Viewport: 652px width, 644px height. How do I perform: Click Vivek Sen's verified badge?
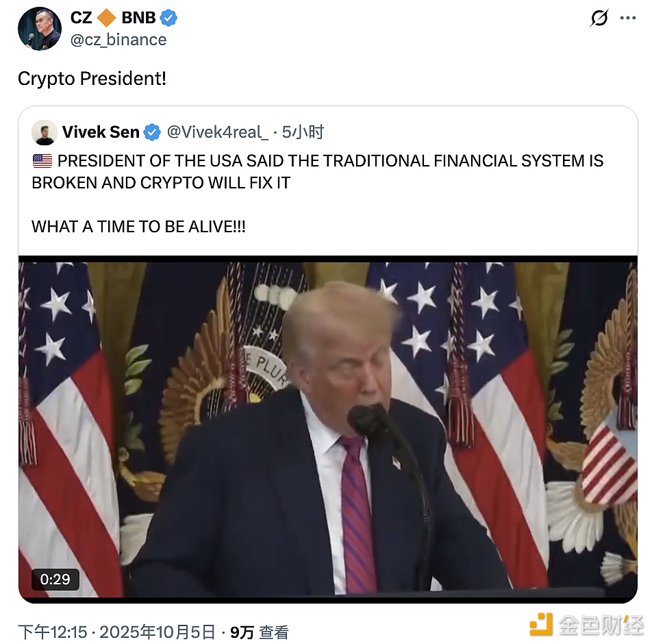pos(152,132)
